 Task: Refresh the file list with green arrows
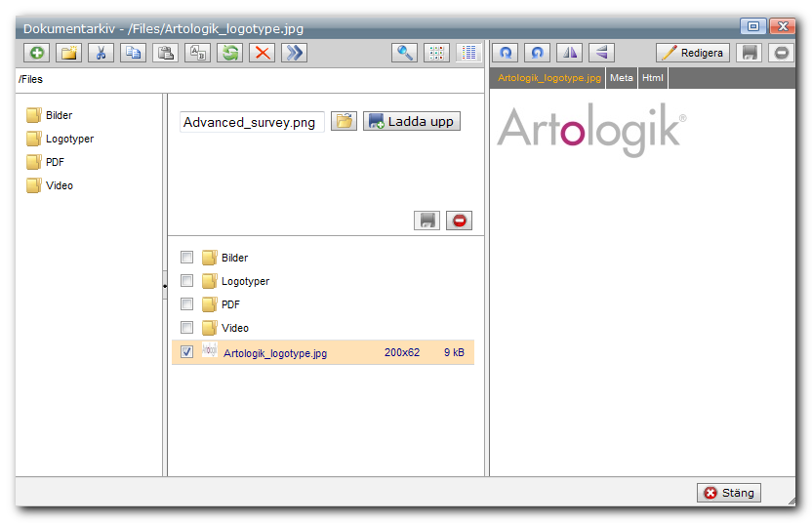click(230, 53)
